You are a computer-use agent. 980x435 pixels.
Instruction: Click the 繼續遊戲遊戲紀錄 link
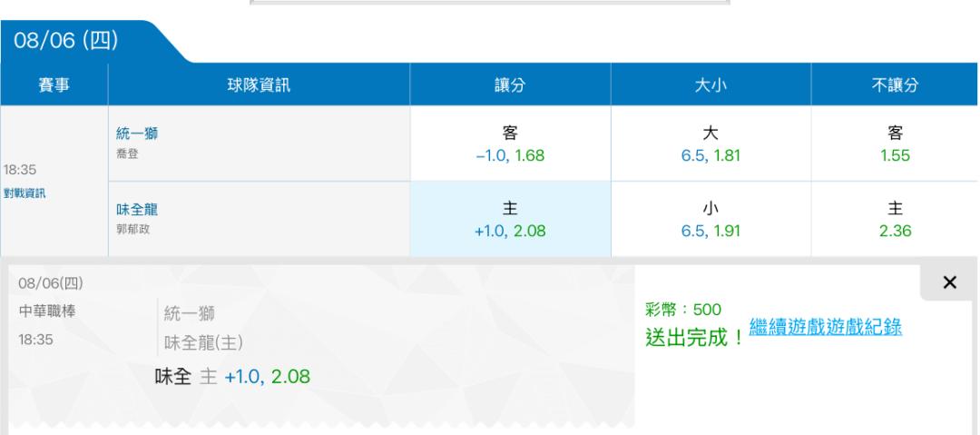825,327
